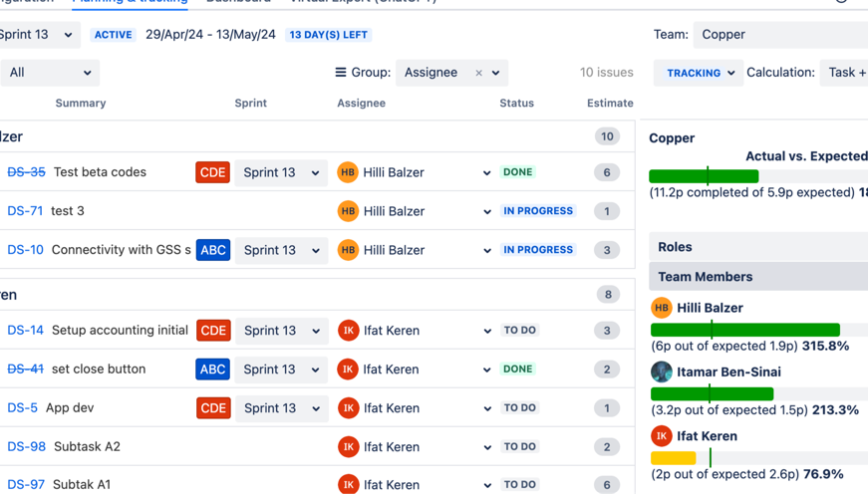Click the ABC label on DS-10
Screen dimensions: 868x494
[213, 250]
